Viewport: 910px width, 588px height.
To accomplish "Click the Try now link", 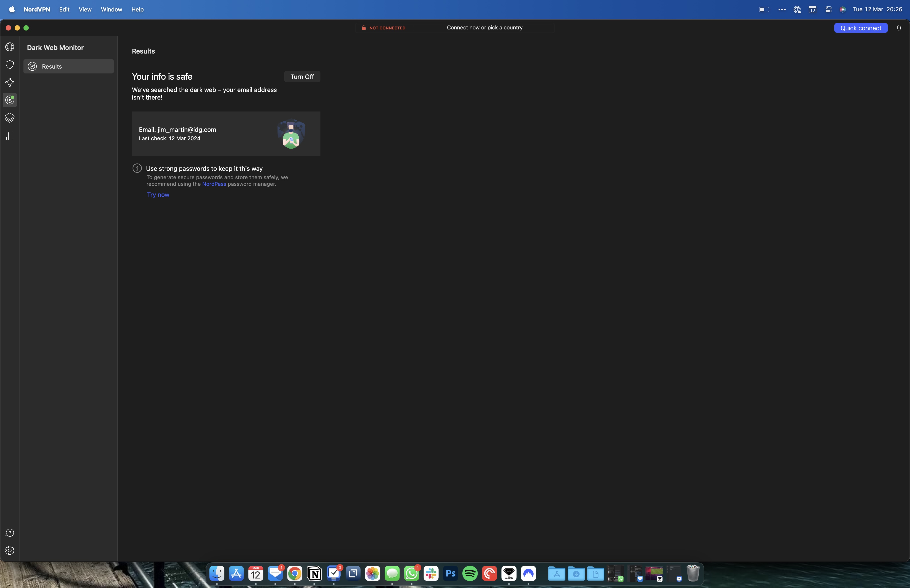I will click(x=158, y=195).
